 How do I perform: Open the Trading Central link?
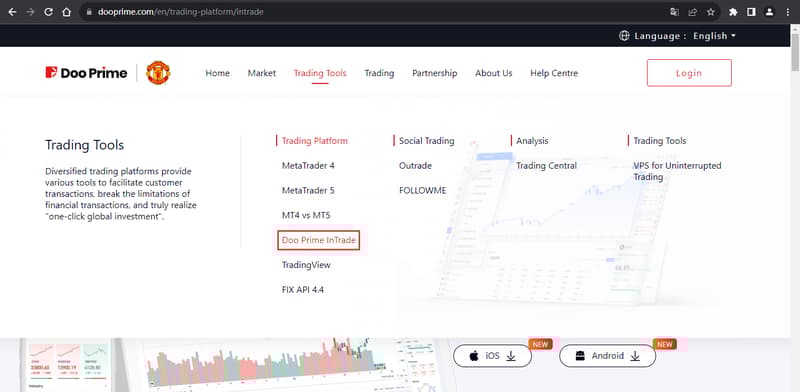coord(546,165)
